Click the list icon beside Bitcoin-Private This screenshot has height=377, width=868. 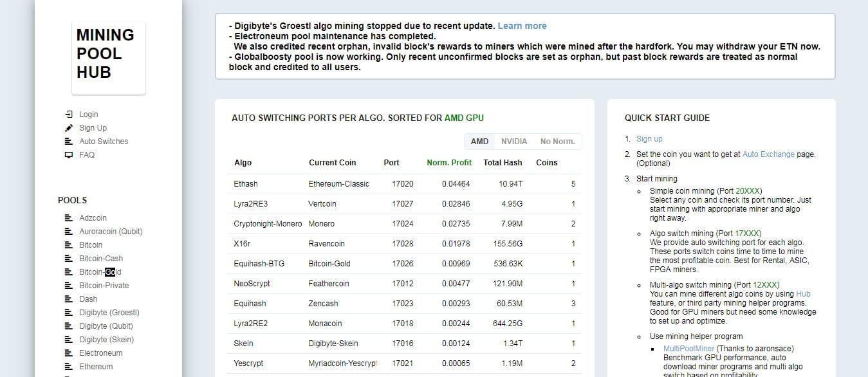(69, 286)
